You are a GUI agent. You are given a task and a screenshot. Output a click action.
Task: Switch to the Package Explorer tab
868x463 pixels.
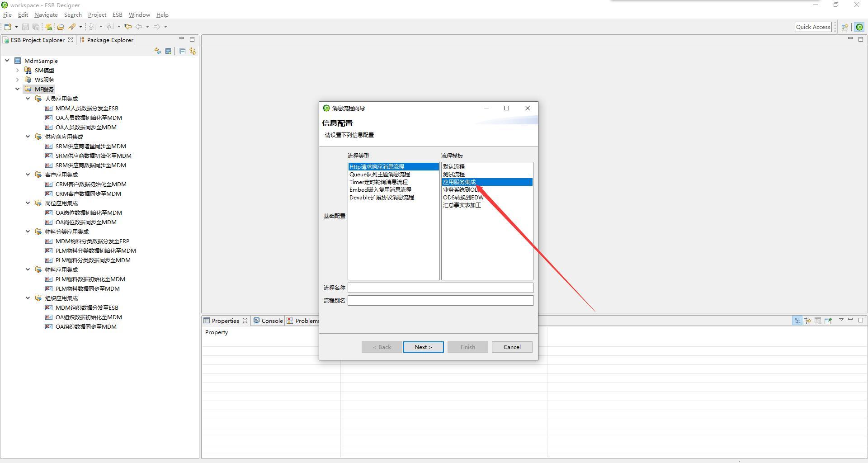click(x=106, y=40)
